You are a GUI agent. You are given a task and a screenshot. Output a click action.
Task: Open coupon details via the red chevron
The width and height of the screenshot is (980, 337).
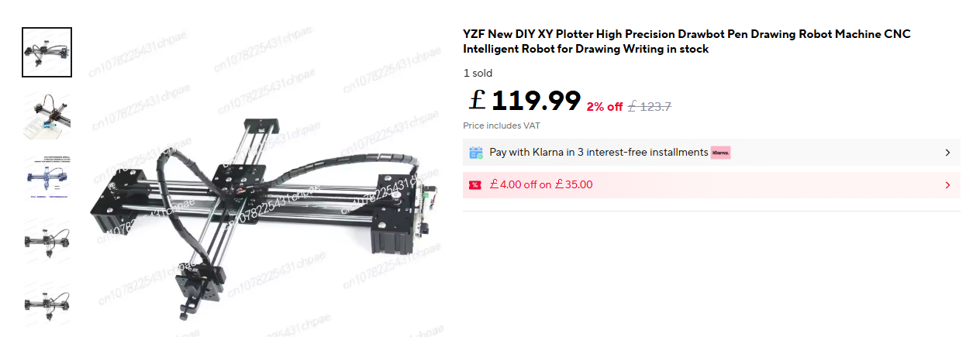pyautogui.click(x=947, y=185)
